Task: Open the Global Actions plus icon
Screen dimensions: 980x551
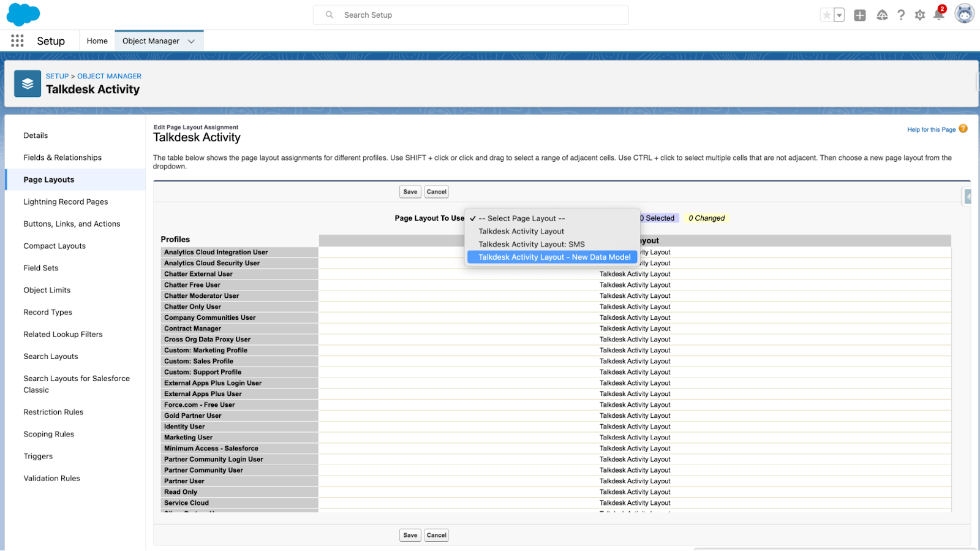Action: pyautogui.click(x=860, y=15)
